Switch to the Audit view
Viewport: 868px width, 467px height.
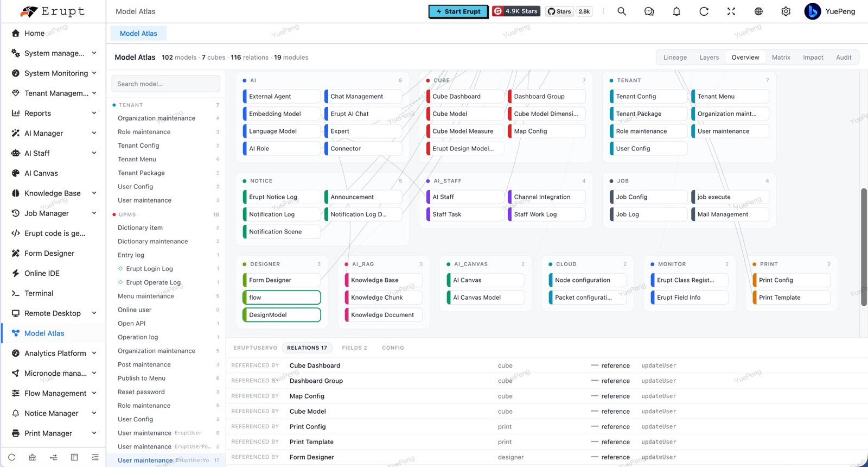[x=844, y=57]
